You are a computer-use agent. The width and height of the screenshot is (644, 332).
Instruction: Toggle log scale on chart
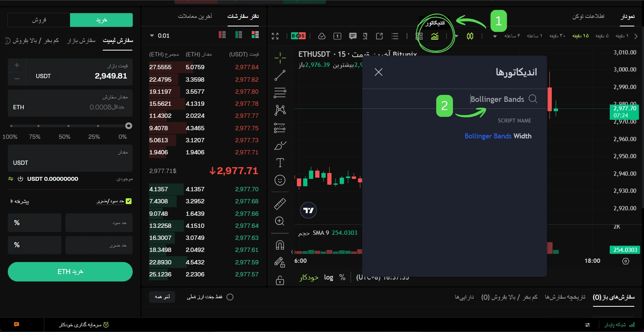click(x=328, y=277)
